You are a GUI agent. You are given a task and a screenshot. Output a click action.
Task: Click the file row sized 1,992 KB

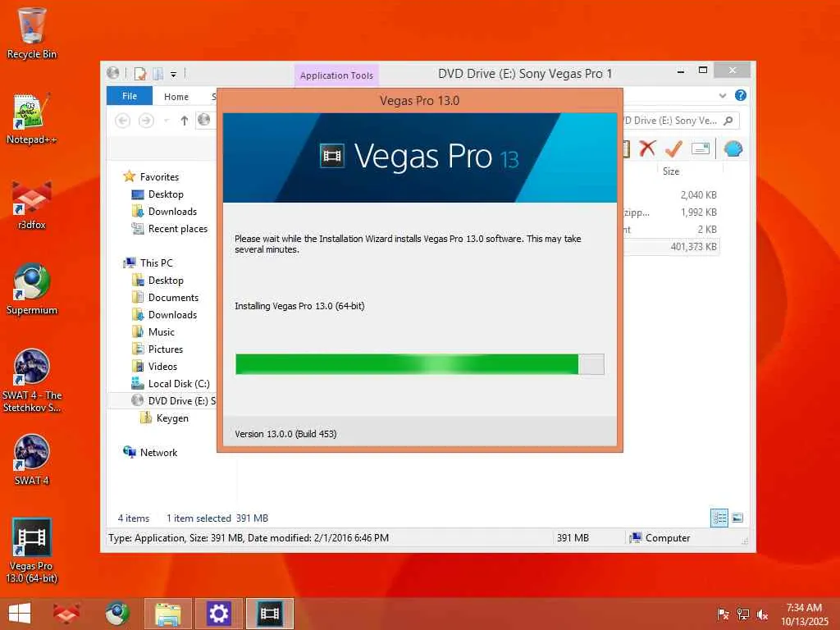(672, 212)
